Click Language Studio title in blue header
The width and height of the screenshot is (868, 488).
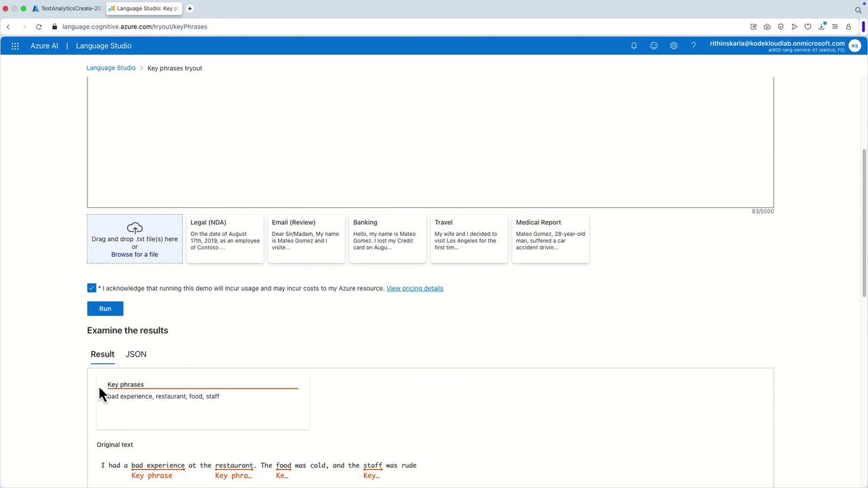pyautogui.click(x=104, y=46)
